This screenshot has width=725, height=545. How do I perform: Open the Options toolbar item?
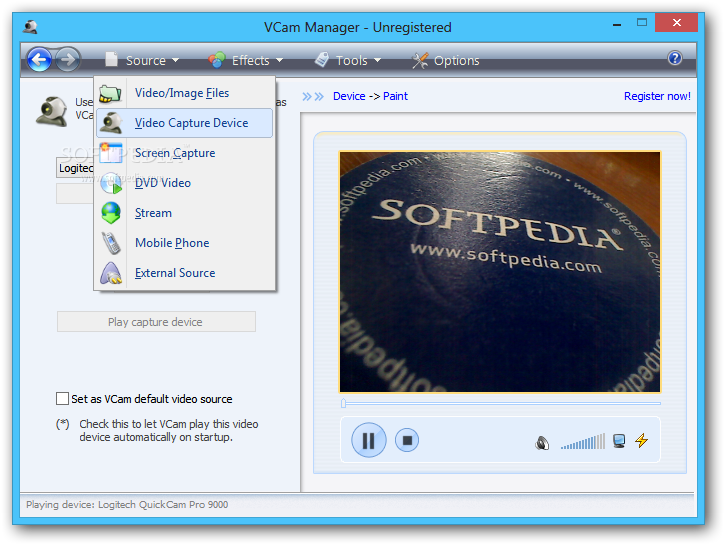446,60
